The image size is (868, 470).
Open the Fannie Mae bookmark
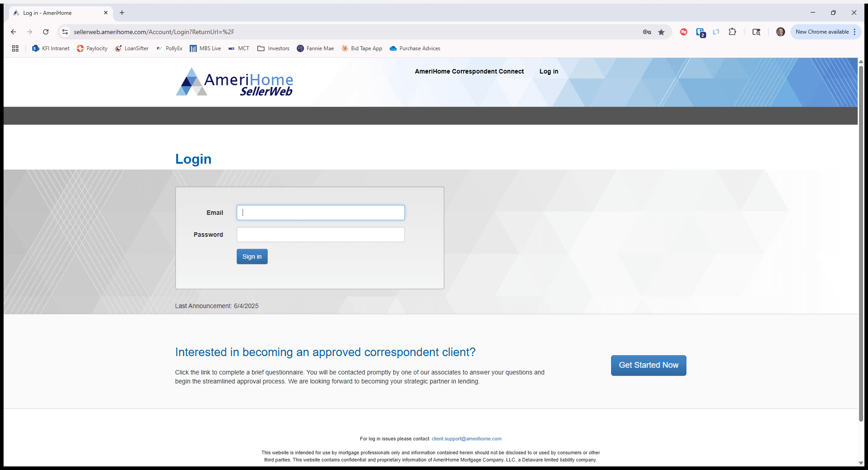(x=315, y=48)
